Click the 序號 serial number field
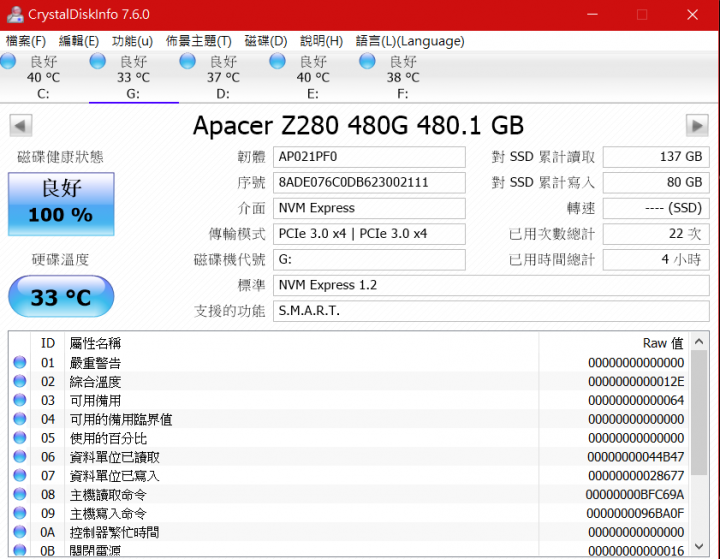The image size is (720, 559). coord(369,183)
